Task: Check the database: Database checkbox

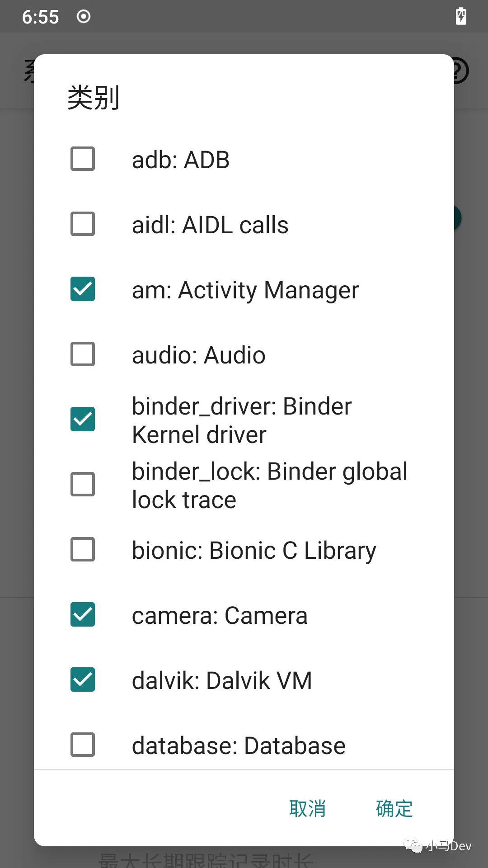Action: (x=83, y=745)
